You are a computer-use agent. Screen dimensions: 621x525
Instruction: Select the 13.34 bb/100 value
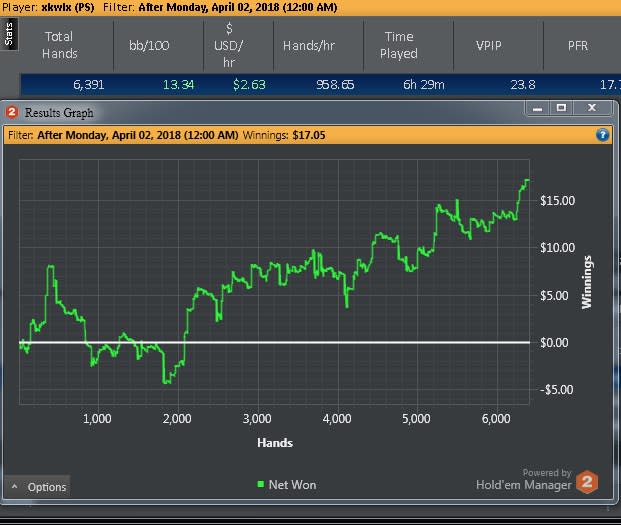coord(179,85)
